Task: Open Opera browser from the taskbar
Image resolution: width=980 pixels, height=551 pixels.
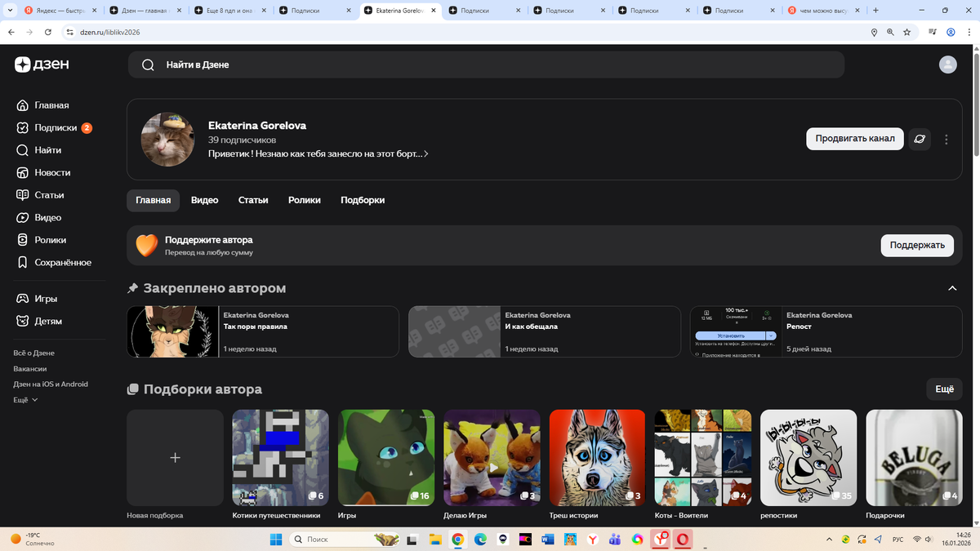Action: [x=682, y=539]
